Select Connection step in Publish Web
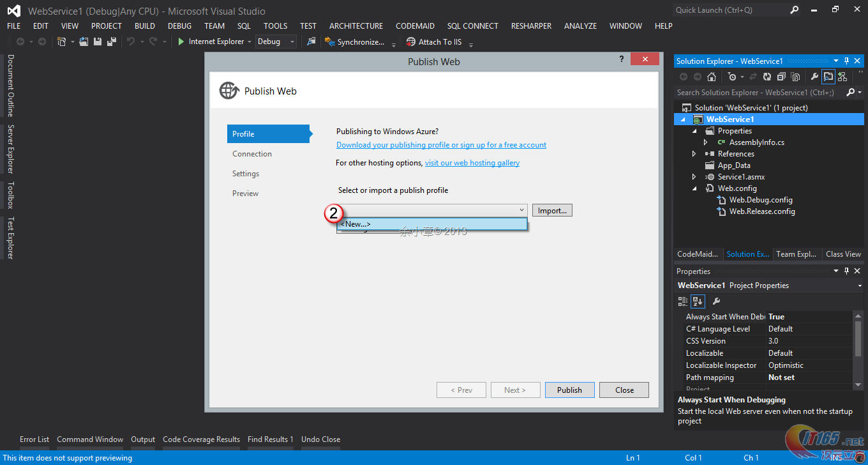868x465 pixels. click(x=252, y=154)
